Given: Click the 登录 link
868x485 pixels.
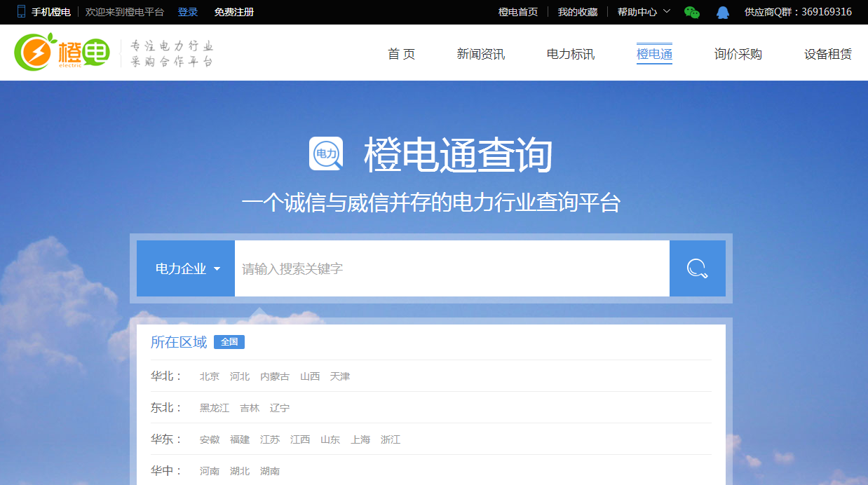Looking at the screenshot, I should pos(188,12).
